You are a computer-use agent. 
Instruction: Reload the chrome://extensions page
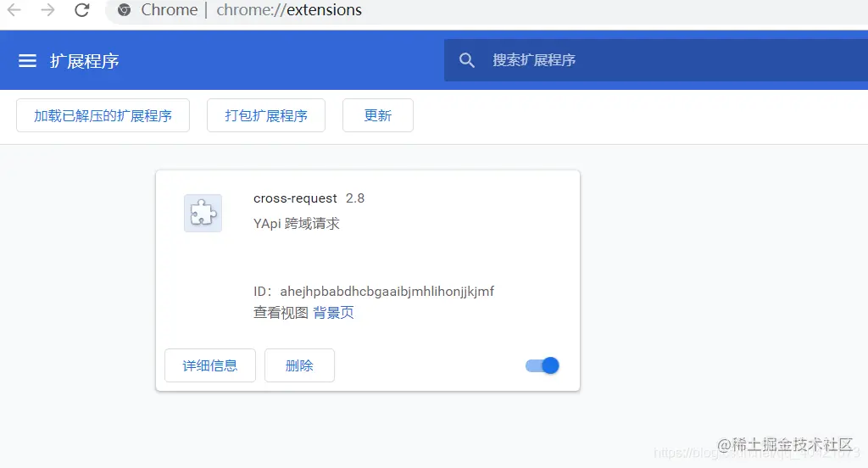tap(82, 10)
